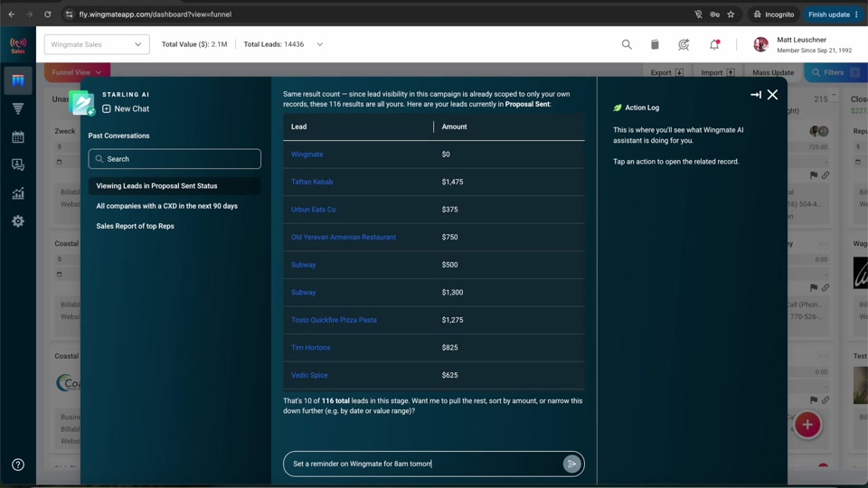Open Old Yerevan Armenian Restaurant lead

tap(344, 238)
